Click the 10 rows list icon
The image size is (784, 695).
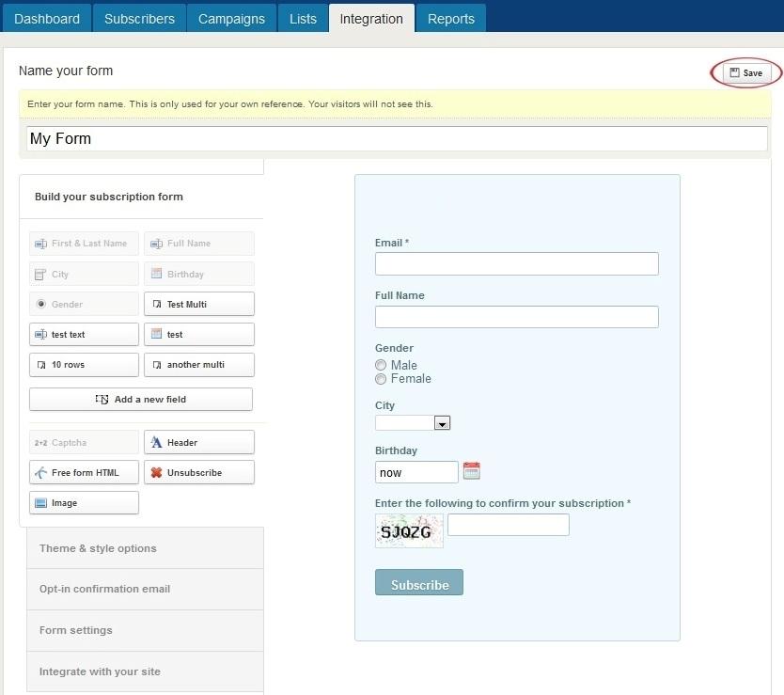tap(41, 365)
